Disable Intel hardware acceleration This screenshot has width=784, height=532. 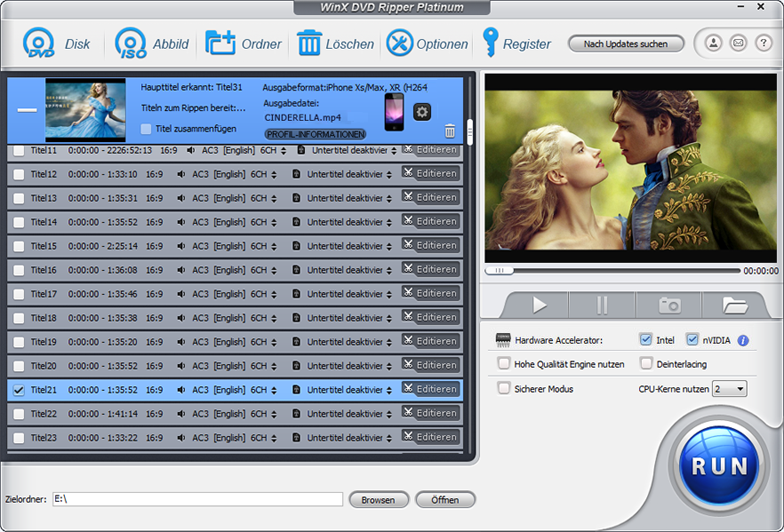pyautogui.click(x=645, y=339)
